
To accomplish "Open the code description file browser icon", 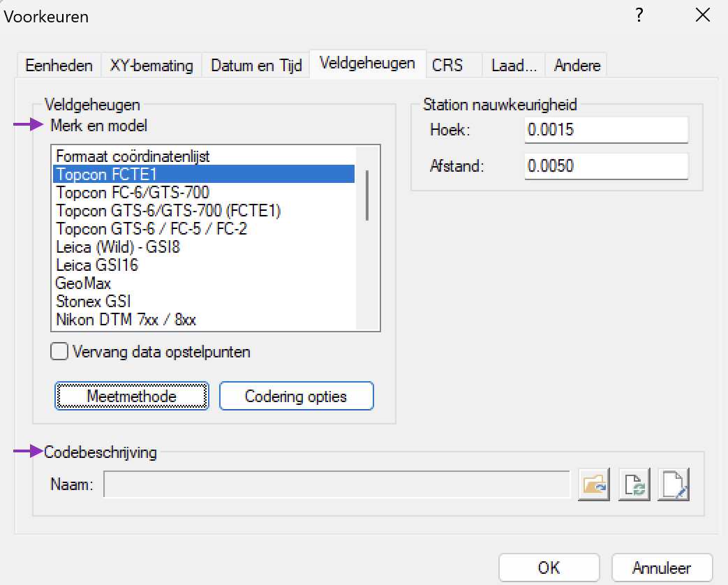I will (x=593, y=484).
